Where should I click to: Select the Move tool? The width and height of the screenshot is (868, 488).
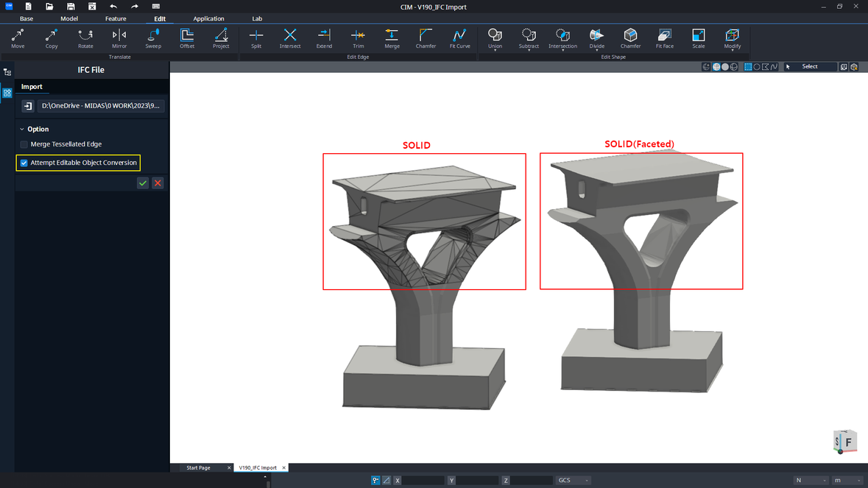click(18, 39)
